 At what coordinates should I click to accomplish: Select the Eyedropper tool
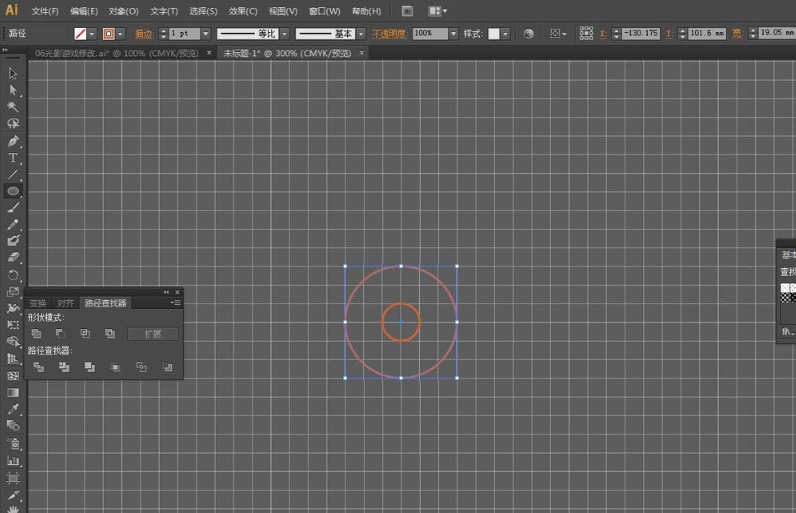click(x=13, y=409)
